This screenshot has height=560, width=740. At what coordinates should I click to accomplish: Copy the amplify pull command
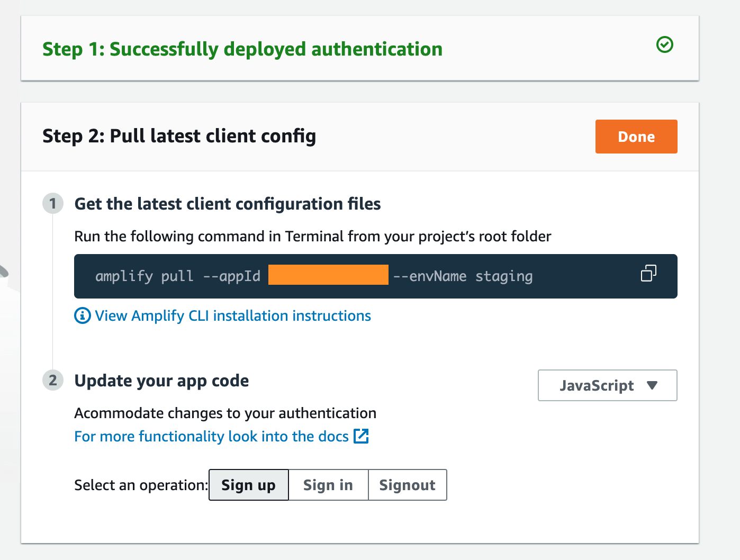click(x=648, y=273)
